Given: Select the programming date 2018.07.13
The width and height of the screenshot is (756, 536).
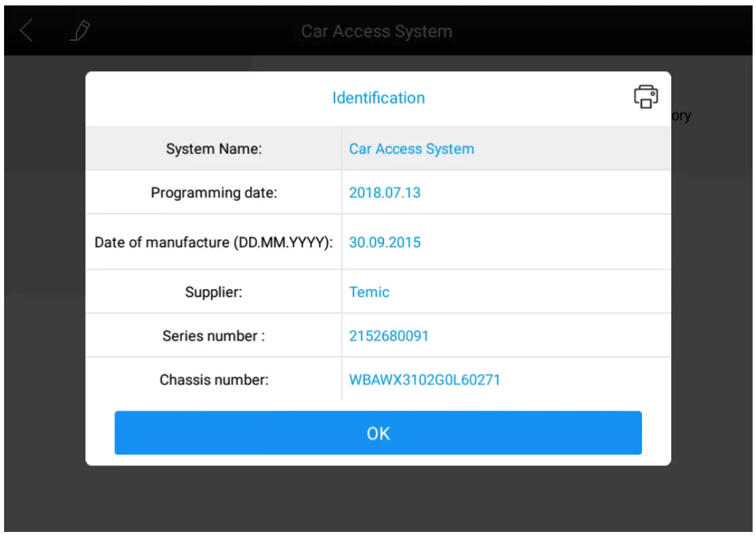Looking at the screenshot, I should click(x=385, y=192).
